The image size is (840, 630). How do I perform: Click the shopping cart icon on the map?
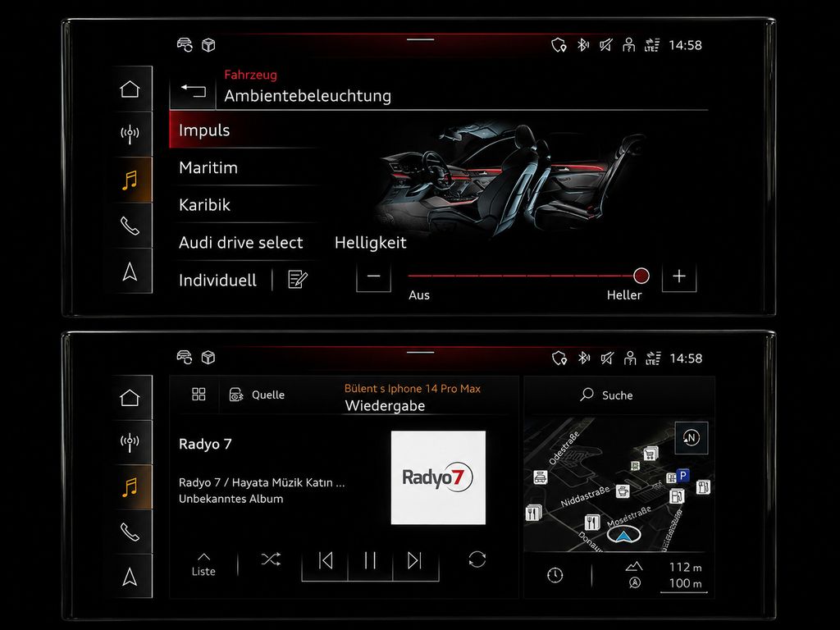651,454
